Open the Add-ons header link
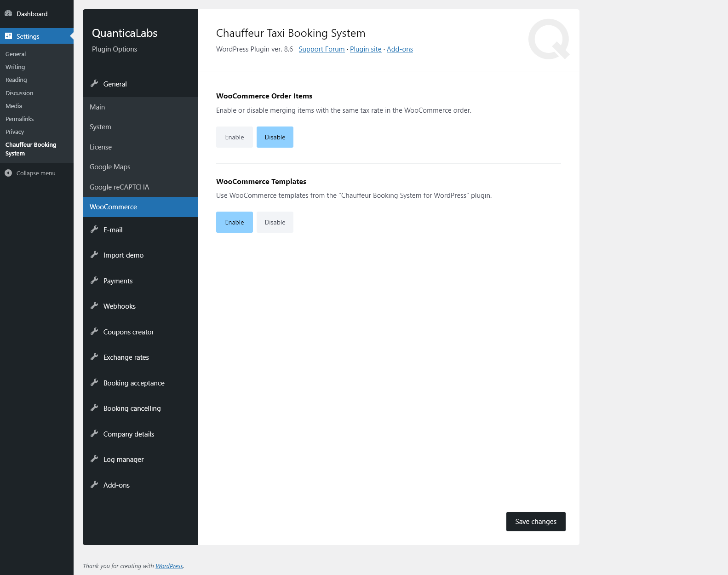The height and width of the screenshot is (575, 728). tap(400, 49)
